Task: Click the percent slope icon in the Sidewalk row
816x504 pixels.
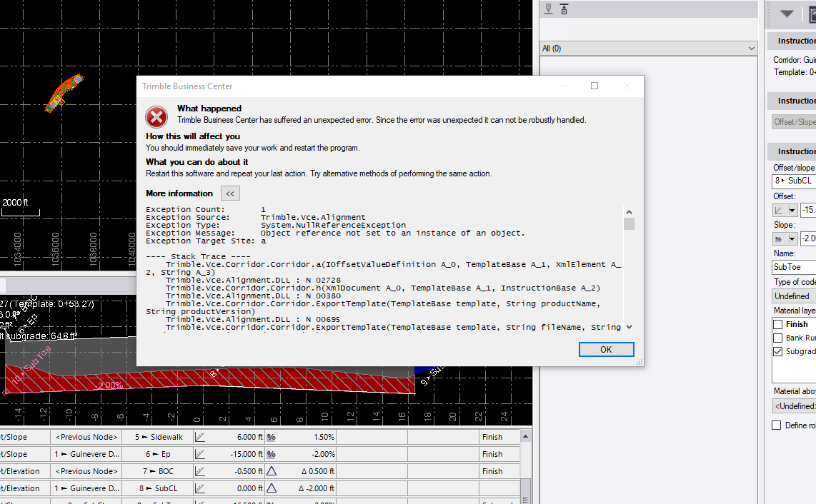Action: 271,437
